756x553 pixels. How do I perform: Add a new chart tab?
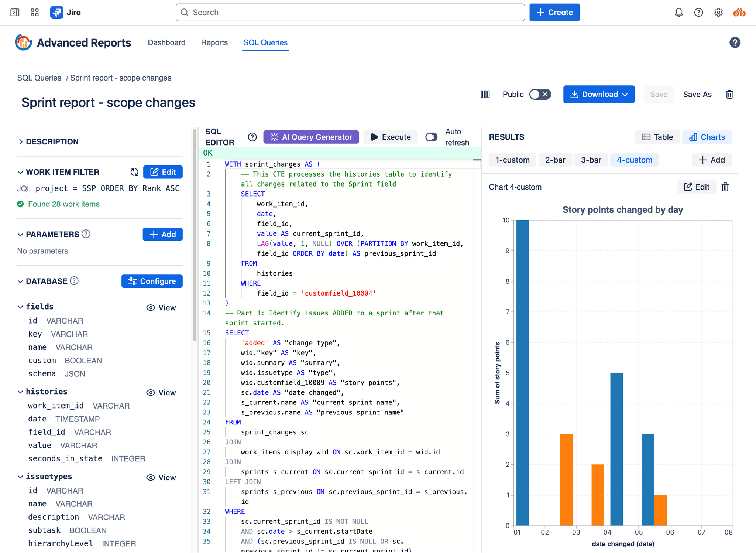711,160
